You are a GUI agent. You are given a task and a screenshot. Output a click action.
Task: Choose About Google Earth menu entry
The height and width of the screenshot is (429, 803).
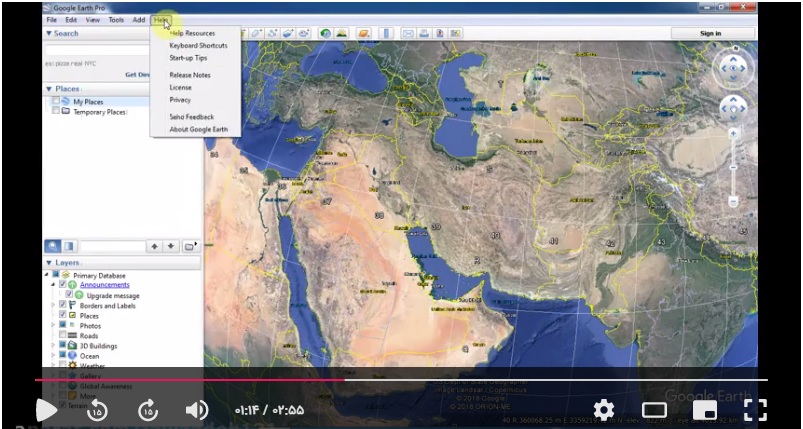[198, 129]
